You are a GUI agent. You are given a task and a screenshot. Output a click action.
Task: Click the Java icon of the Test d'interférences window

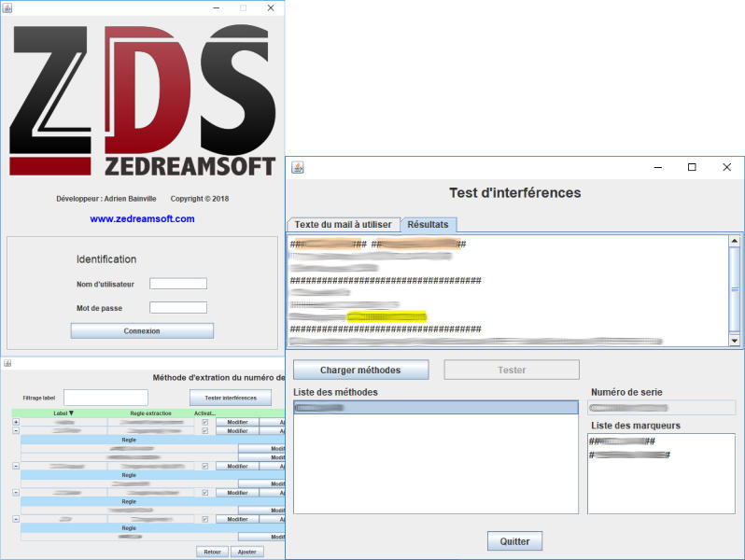(298, 167)
